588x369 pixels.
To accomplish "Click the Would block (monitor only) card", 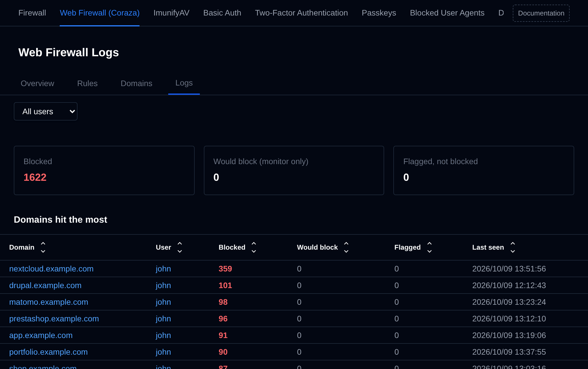I will 294,170.
